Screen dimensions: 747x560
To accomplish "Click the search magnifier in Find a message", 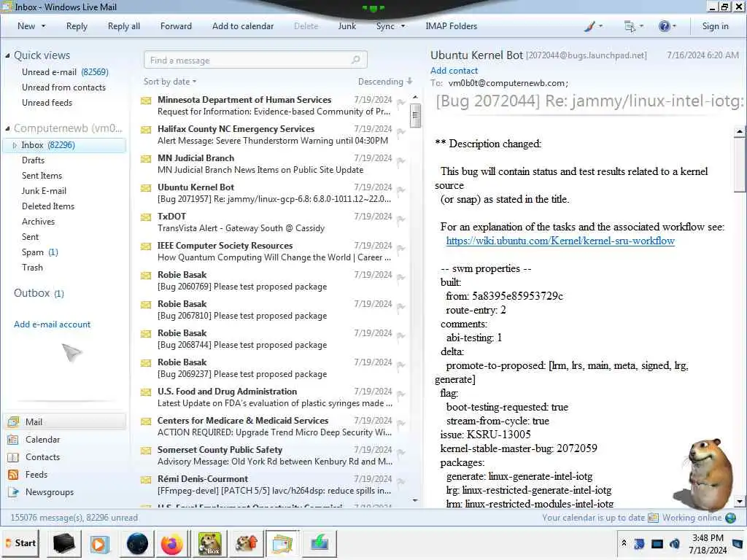I will [355, 60].
